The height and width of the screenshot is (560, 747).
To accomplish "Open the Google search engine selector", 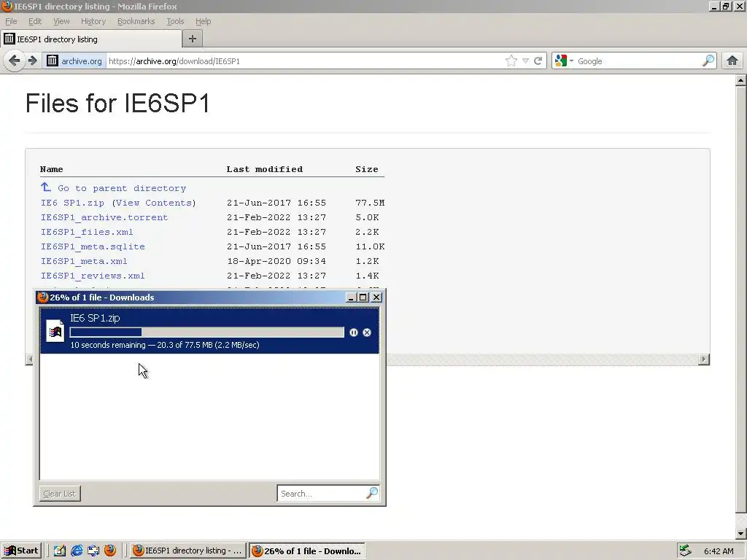I will pos(564,61).
